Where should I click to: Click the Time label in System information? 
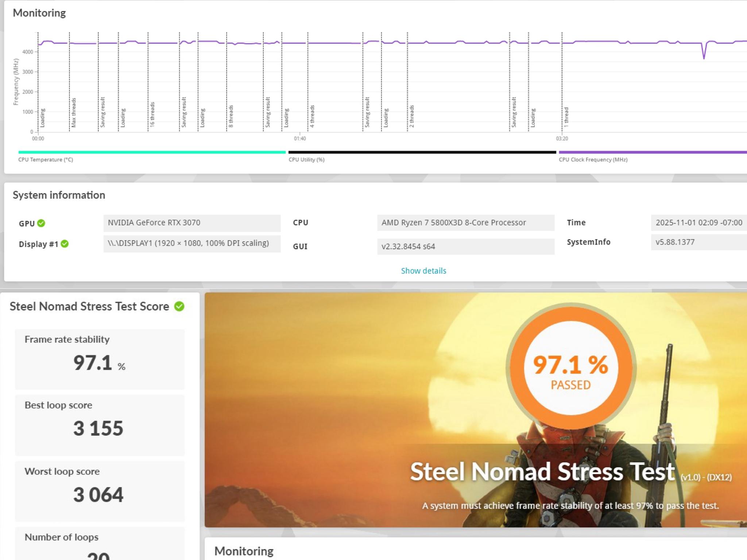[576, 222]
